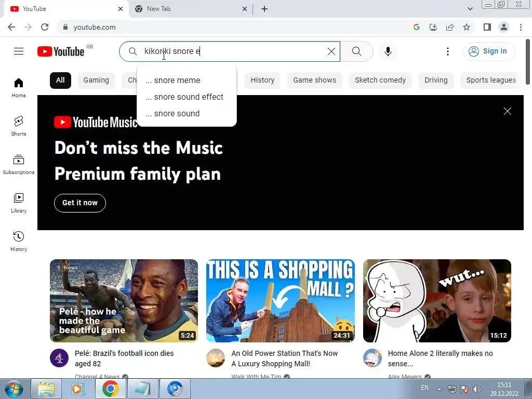
Task: Click the YouTube logo
Action: click(x=61, y=51)
